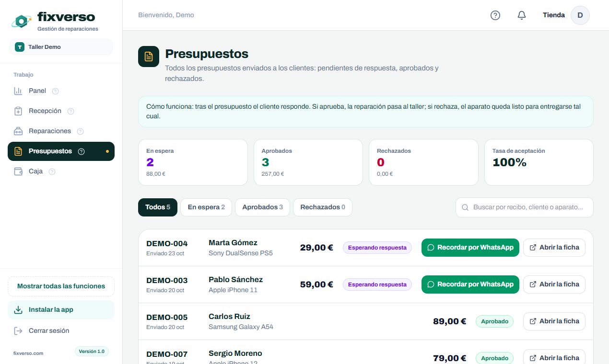Click the Rechazados summary card
609x364 pixels.
[x=423, y=162]
